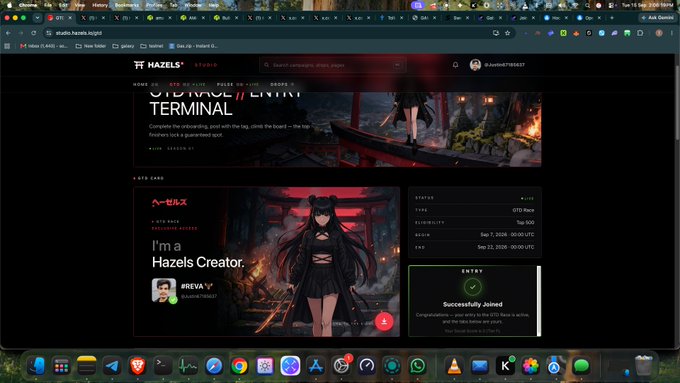This screenshot has width=680, height=383.
Task: Open macOS Spotlight search in menu bar
Action: point(587,5)
